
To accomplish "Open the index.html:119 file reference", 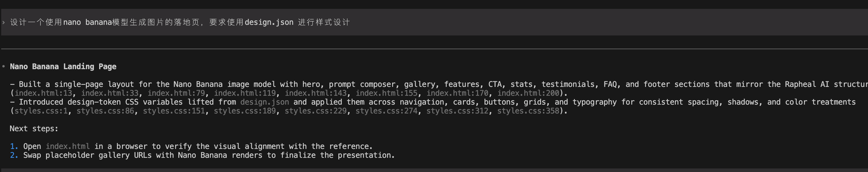I will 245,93.
